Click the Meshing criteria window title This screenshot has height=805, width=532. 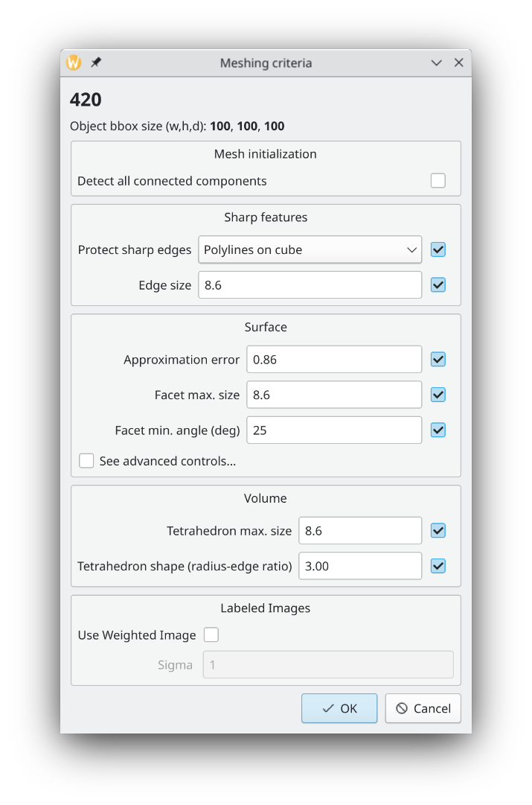pos(266,63)
